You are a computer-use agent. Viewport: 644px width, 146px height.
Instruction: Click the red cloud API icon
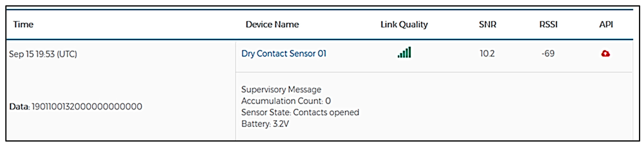point(605,53)
